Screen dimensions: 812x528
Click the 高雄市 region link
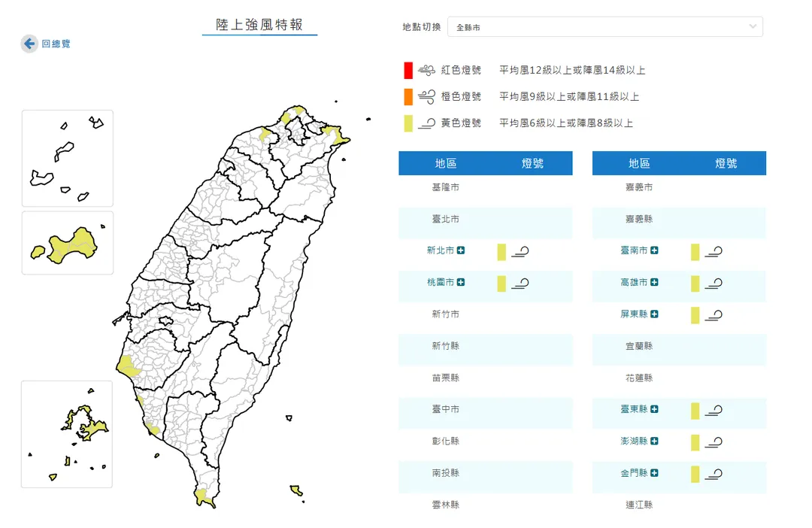tap(634, 282)
